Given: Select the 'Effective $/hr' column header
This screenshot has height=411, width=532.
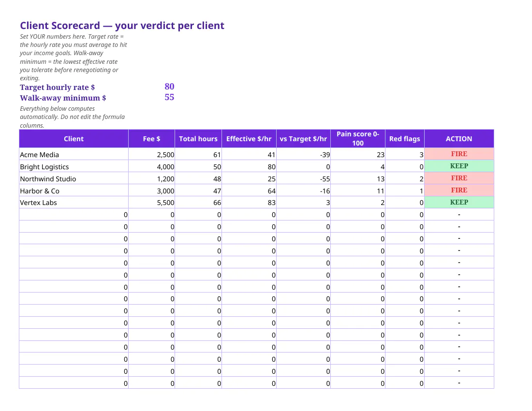Looking at the screenshot, I should click(249, 139).
